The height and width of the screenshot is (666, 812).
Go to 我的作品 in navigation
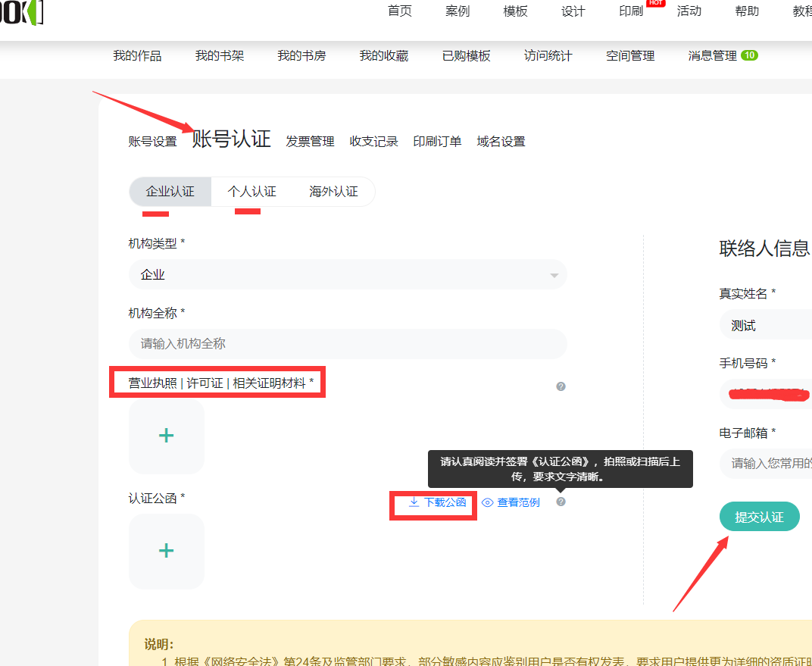coord(137,56)
